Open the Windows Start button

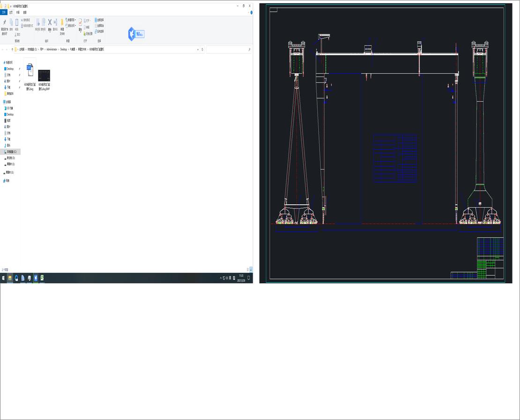3,278
